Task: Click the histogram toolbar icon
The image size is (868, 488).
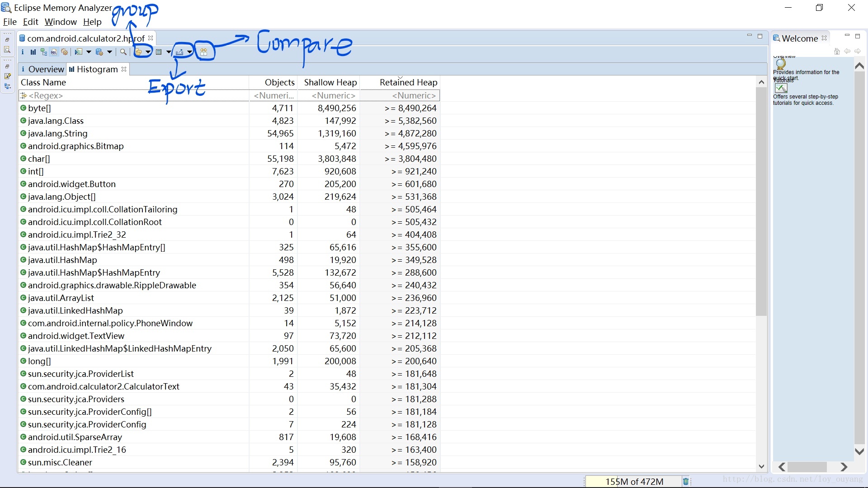Action: (33, 52)
